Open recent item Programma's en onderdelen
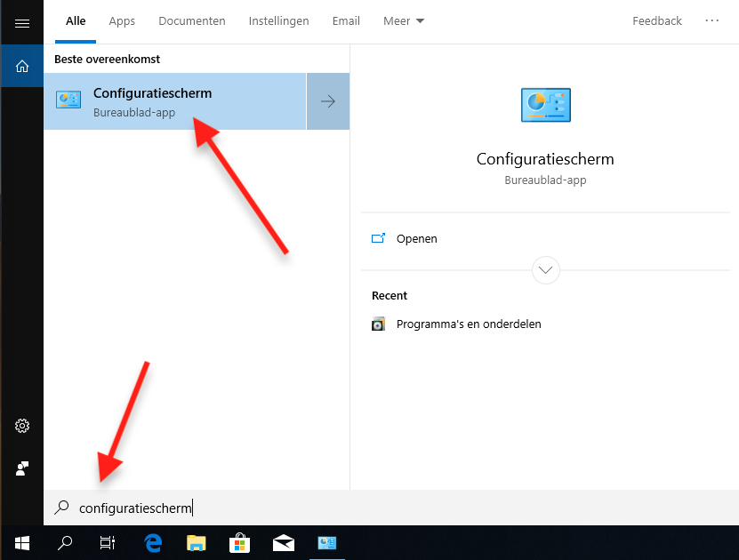This screenshot has height=560, width=739. point(468,324)
